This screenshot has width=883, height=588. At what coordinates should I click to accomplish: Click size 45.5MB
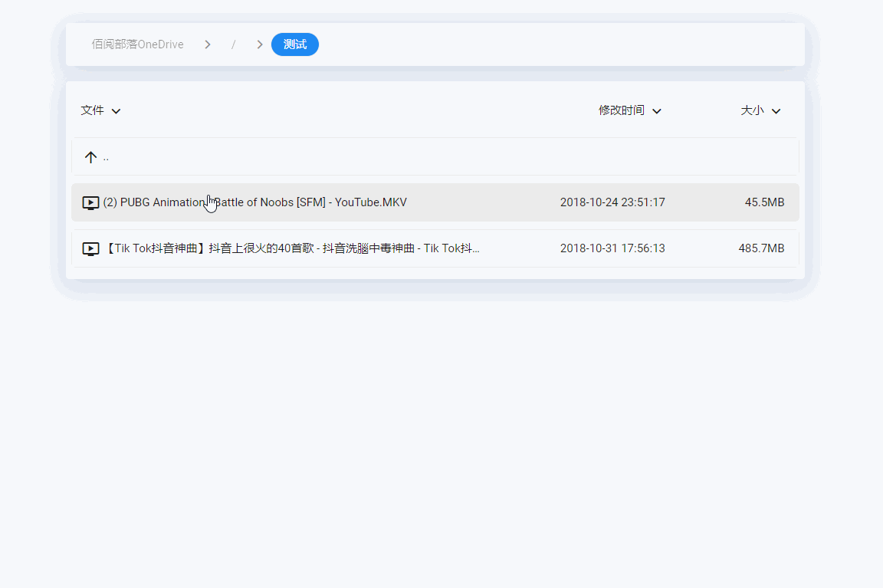click(764, 202)
